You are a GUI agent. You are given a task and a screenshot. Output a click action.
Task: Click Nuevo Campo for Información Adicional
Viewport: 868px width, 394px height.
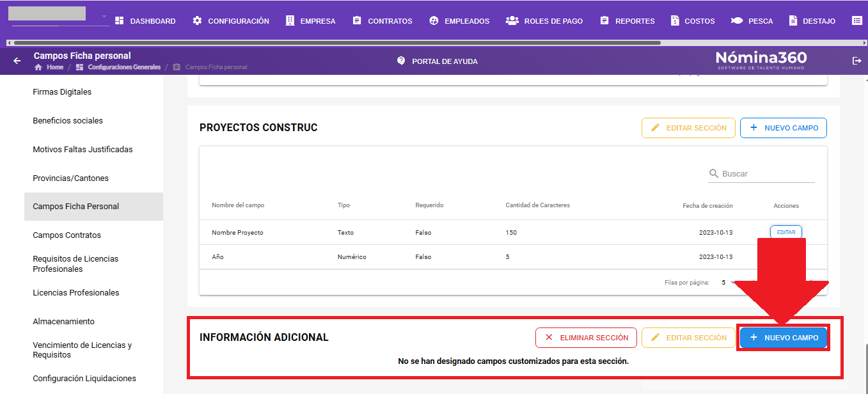pyautogui.click(x=784, y=338)
